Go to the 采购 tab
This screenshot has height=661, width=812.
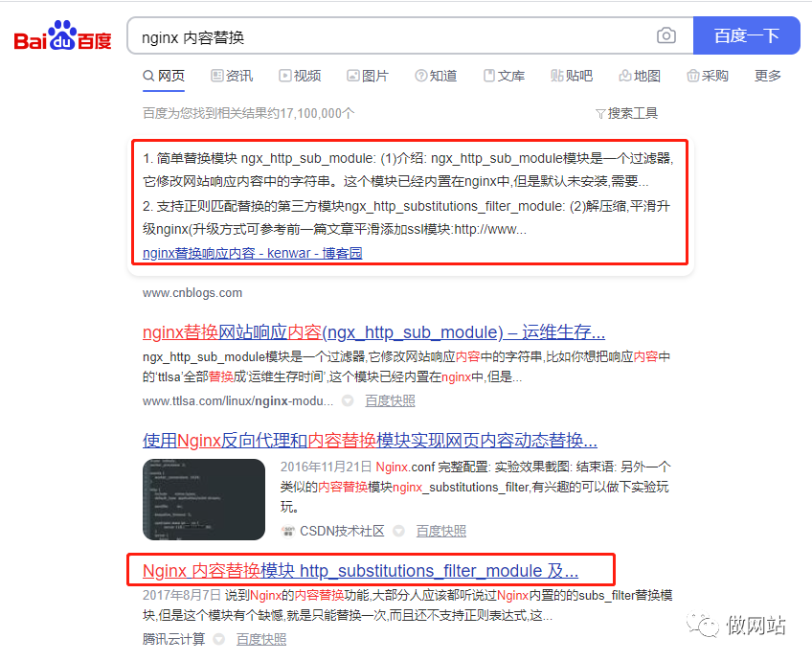click(708, 76)
